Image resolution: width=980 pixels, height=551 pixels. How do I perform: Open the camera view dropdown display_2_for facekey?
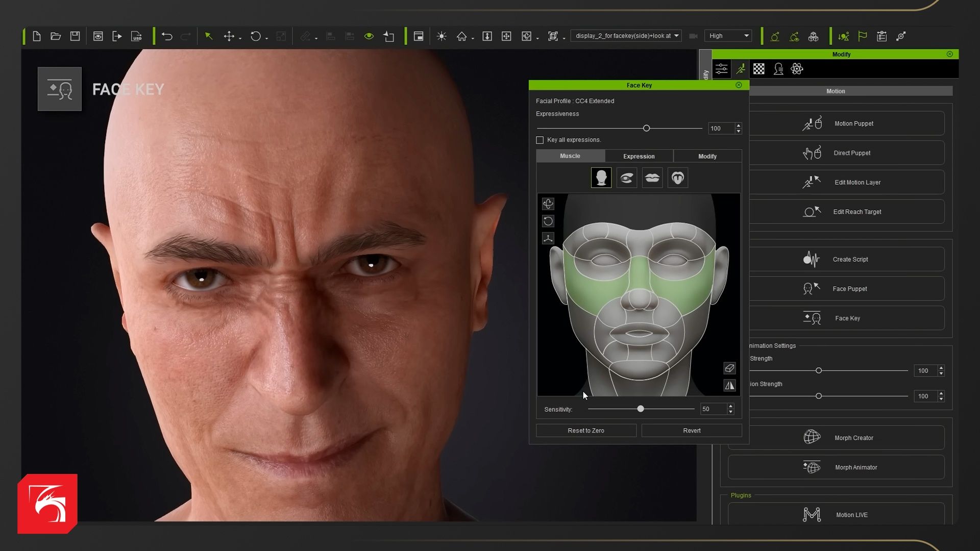click(626, 36)
